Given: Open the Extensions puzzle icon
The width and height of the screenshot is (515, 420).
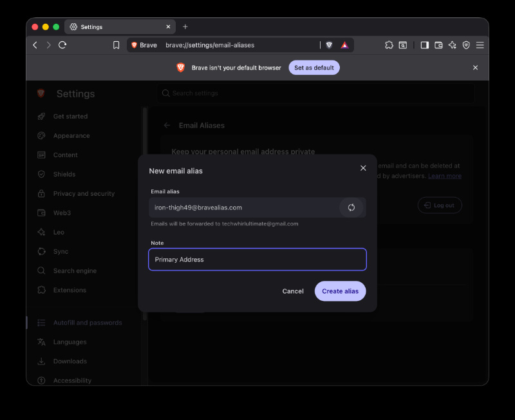Looking at the screenshot, I should click(x=389, y=45).
